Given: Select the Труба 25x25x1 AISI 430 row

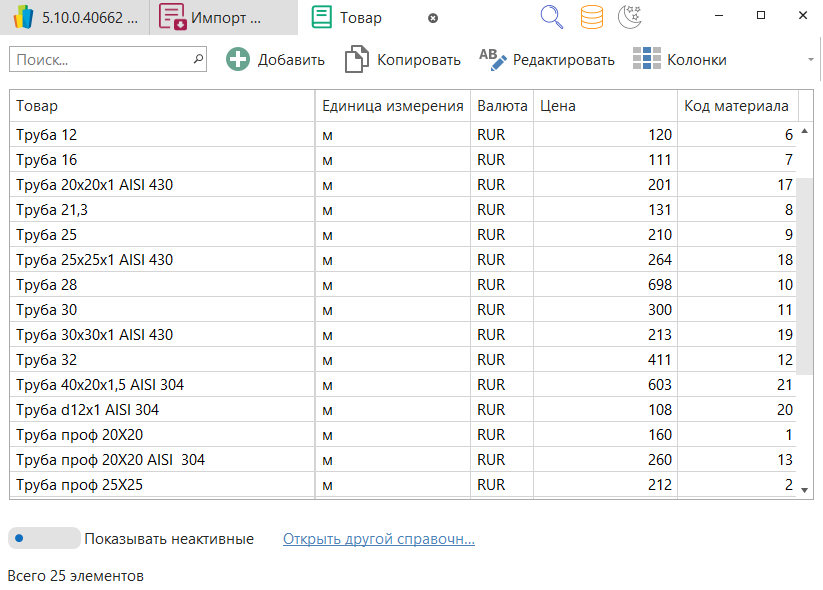Looking at the screenshot, I should pos(95,260).
